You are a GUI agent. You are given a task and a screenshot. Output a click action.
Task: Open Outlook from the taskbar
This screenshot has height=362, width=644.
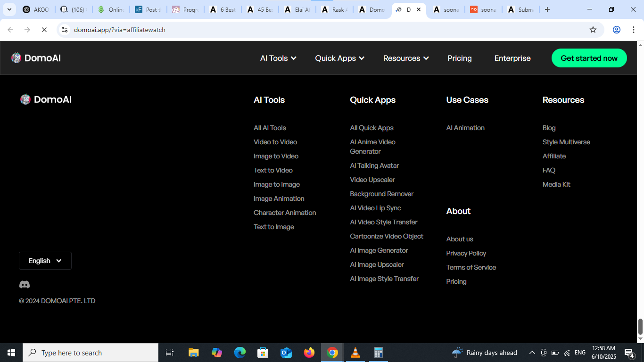286,353
